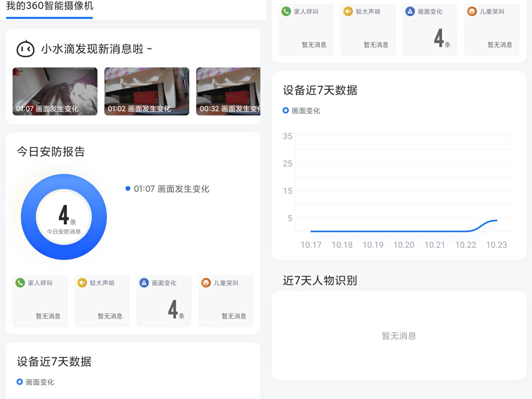The height and width of the screenshot is (399, 532).
Task: Toggle the 画面变化 chart legend
Action: (35, 382)
